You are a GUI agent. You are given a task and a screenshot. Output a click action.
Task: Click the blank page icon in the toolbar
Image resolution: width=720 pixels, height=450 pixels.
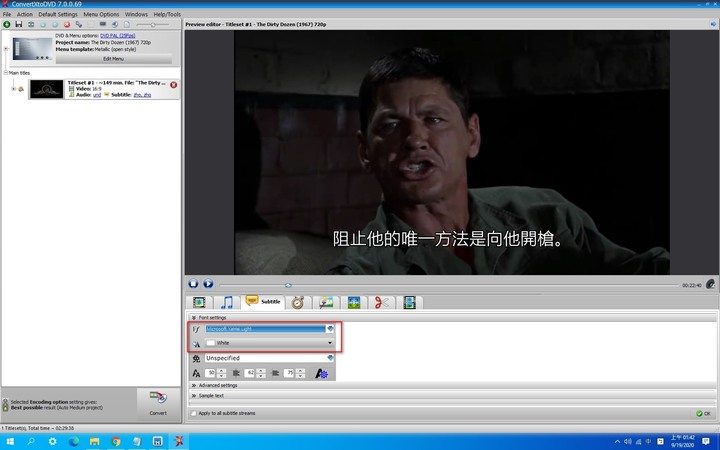coord(127,24)
